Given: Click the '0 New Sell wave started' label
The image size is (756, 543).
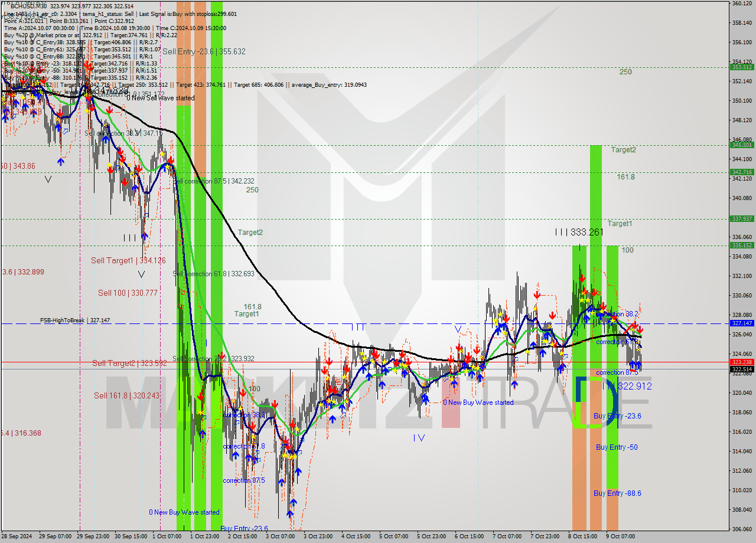Looking at the screenshot, I should 160,98.
